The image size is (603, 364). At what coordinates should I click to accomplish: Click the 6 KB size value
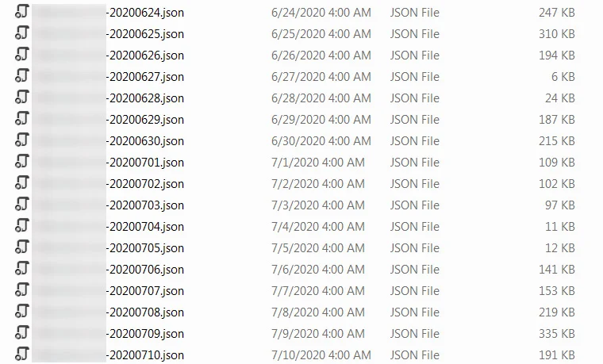(x=563, y=77)
